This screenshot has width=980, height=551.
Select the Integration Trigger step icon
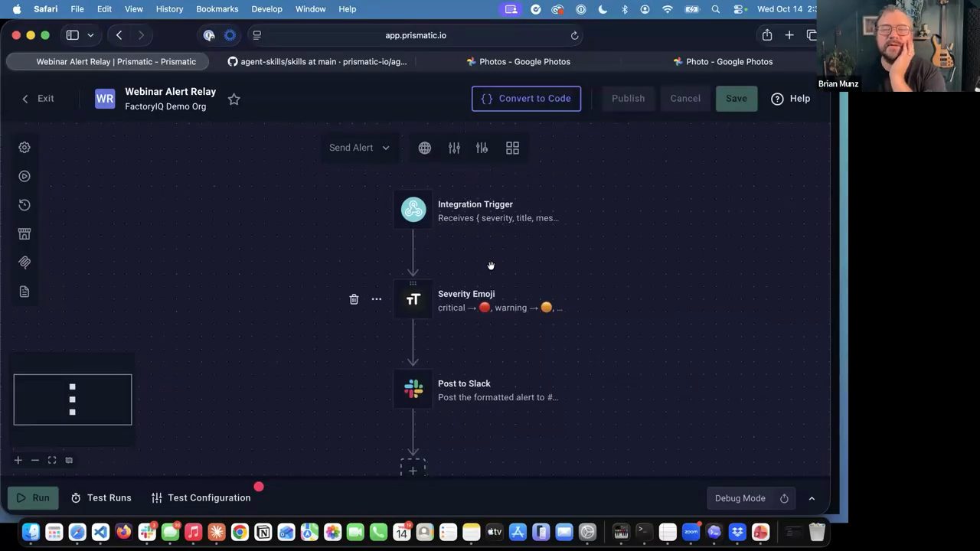coord(413,210)
